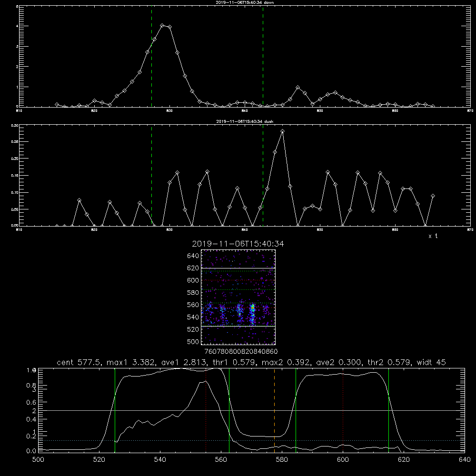Select the 'cent 577.5' value in stats line
Viewport: 476px width, 476px height.
click(x=79, y=362)
